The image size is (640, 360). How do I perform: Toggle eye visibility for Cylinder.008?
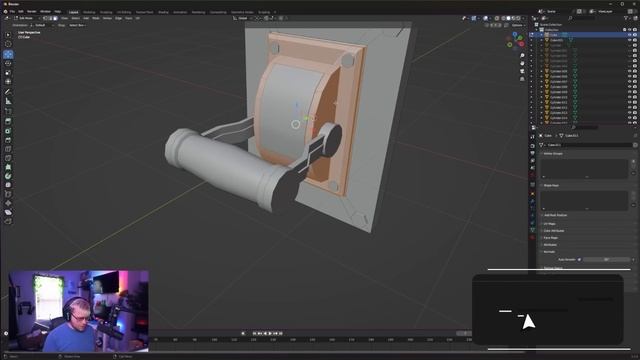pos(629,87)
